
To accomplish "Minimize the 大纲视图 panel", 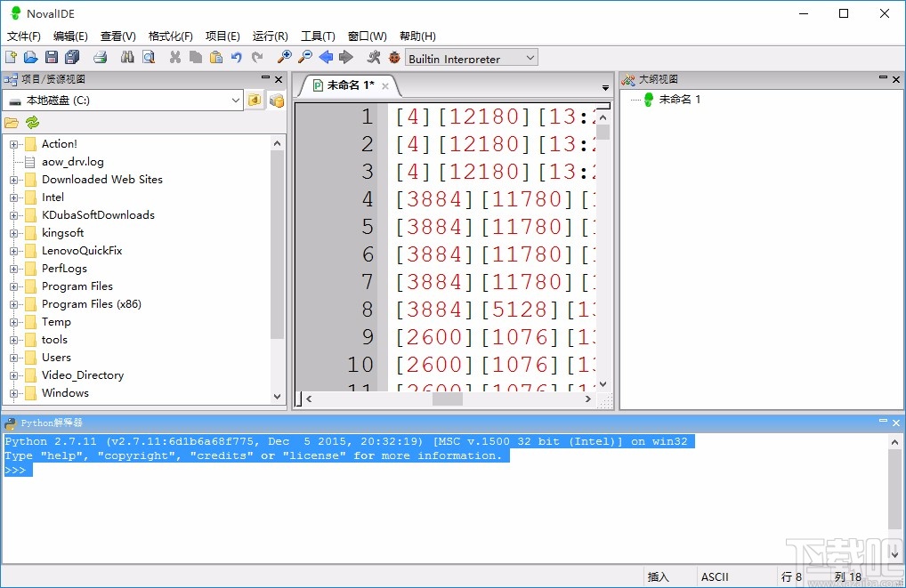I will [x=883, y=77].
